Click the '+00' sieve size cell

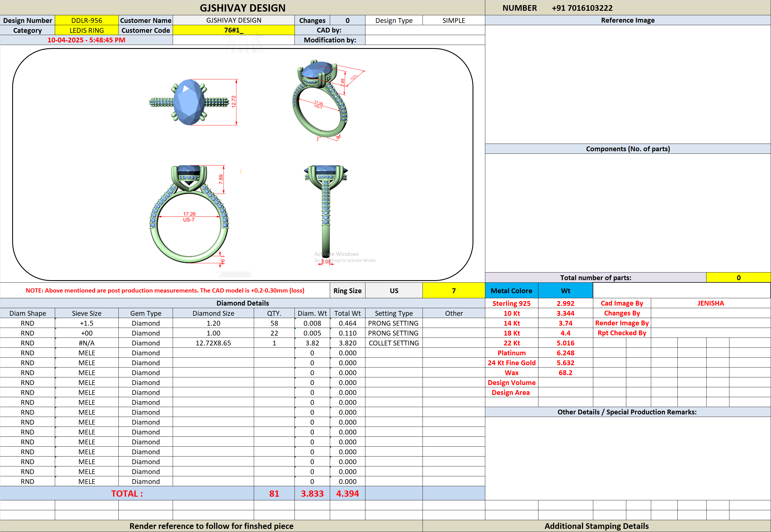pyautogui.click(x=87, y=333)
